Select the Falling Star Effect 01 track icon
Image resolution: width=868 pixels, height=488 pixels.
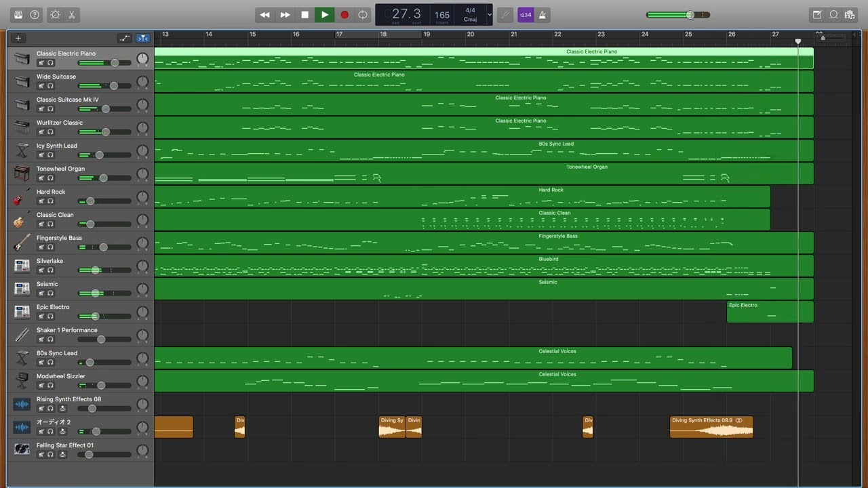click(22, 450)
